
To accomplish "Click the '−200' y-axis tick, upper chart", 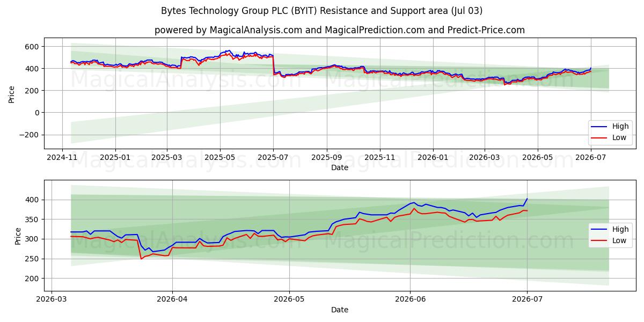I will pyautogui.click(x=30, y=135).
